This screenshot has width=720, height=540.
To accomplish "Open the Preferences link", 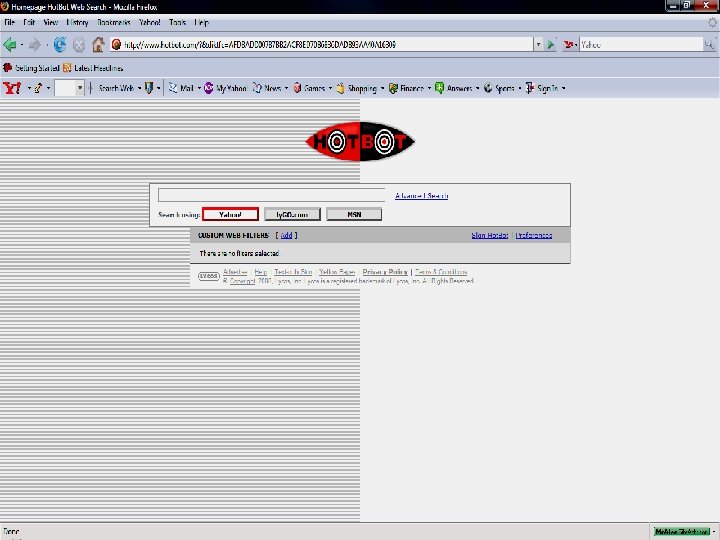I will click(x=534, y=235).
